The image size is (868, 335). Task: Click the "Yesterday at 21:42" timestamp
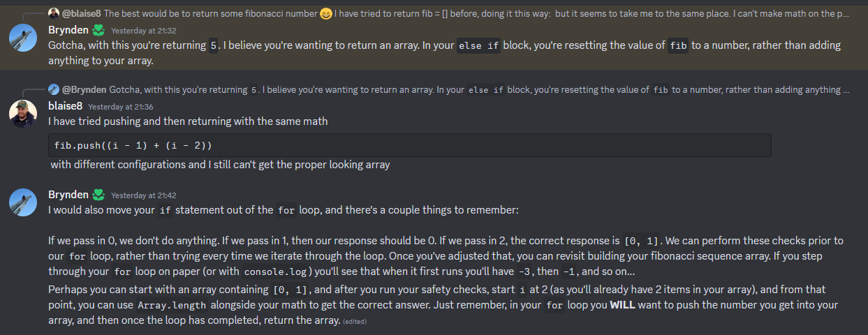tap(143, 195)
